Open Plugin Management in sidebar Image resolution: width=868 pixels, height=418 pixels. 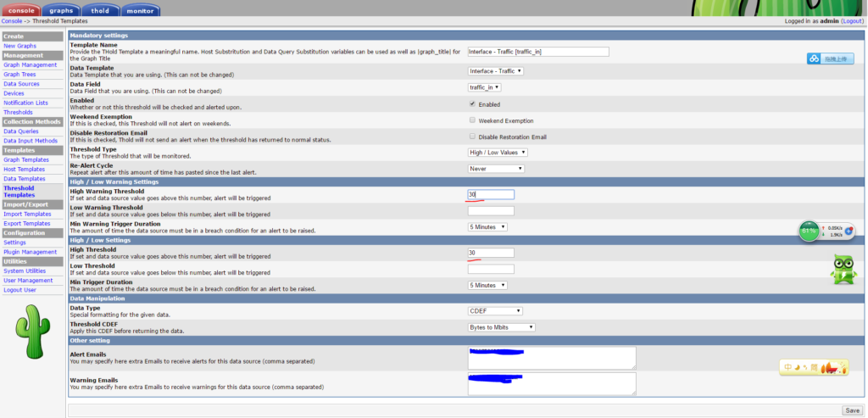point(31,252)
